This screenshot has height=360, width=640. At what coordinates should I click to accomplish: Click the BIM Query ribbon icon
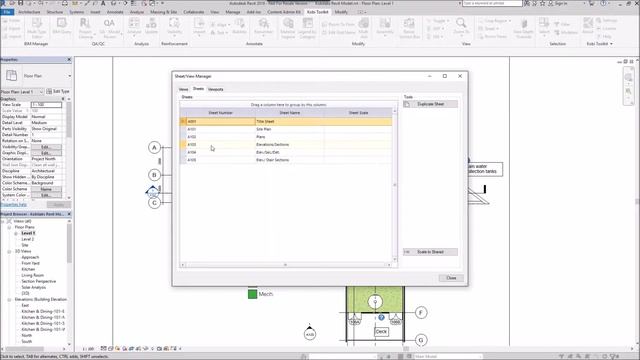pyautogui.click(x=62, y=27)
